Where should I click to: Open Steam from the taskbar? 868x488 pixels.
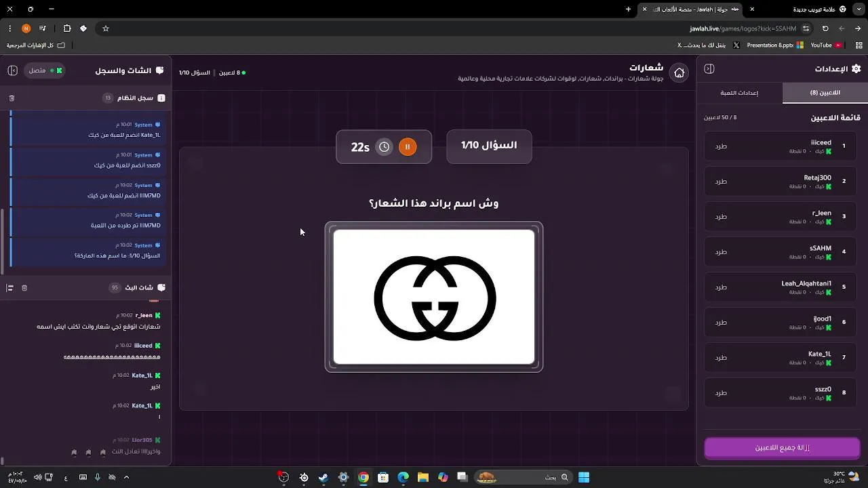coord(323,477)
